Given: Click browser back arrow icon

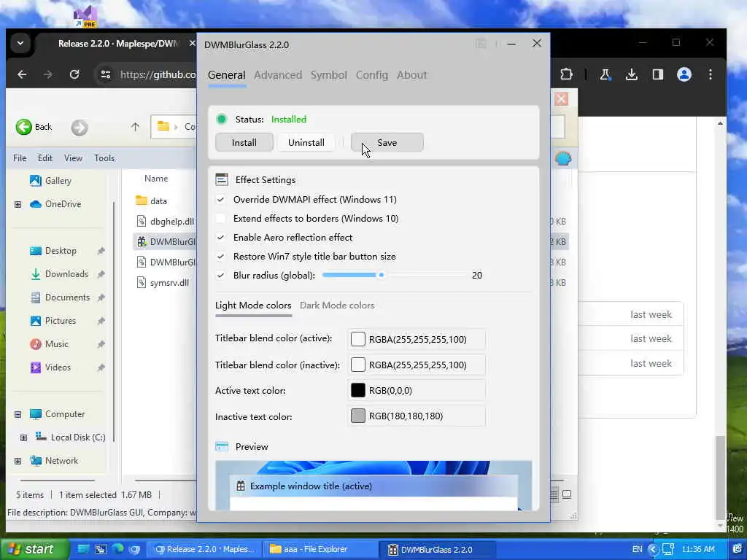Looking at the screenshot, I should click(x=22, y=74).
